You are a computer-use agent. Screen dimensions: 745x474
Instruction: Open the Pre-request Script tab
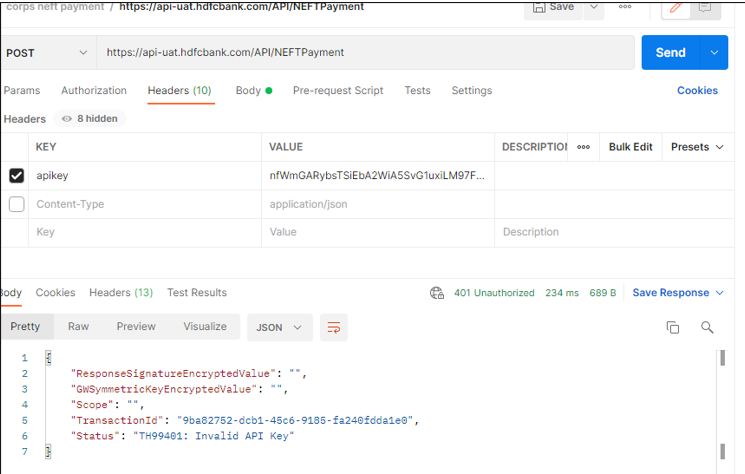pos(337,90)
